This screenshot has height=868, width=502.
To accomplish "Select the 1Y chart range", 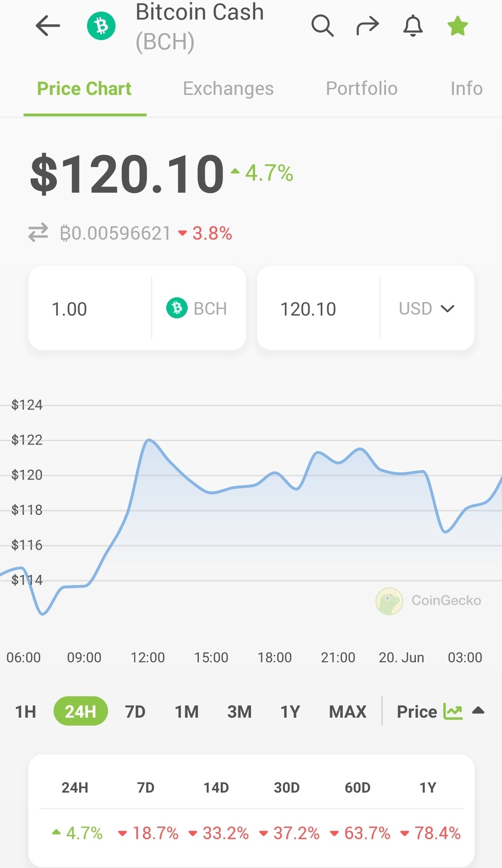I will click(x=290, y=711).
